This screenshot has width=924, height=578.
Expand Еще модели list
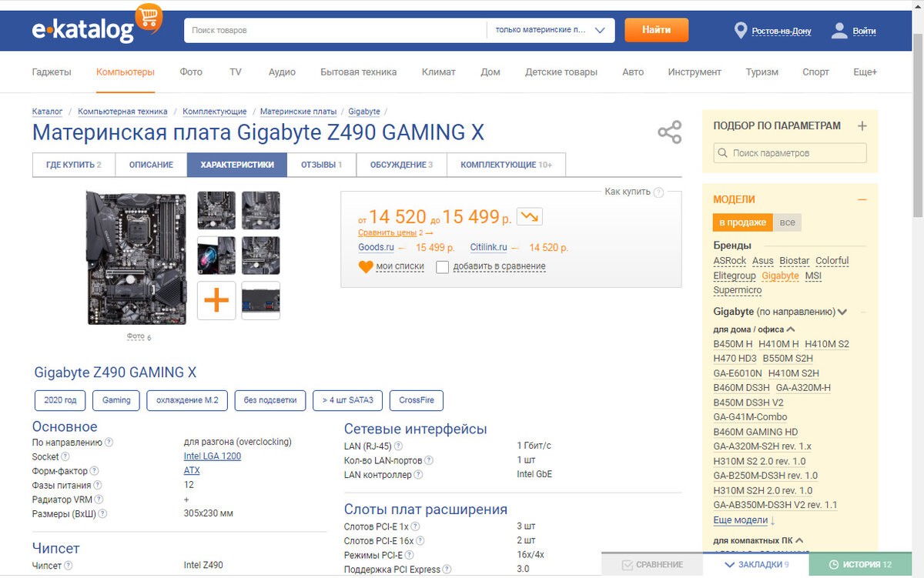pyautogui.click(x=744, y=520)
